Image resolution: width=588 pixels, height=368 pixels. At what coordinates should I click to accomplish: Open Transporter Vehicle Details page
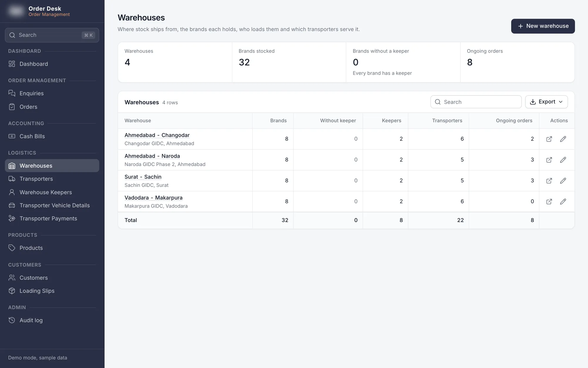tap(52, 205)
